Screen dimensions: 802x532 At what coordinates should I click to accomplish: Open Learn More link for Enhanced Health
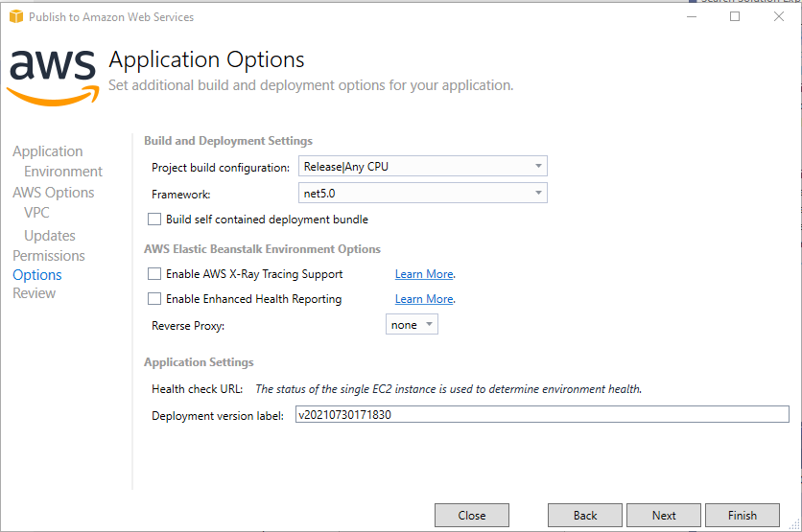(423, 299)
